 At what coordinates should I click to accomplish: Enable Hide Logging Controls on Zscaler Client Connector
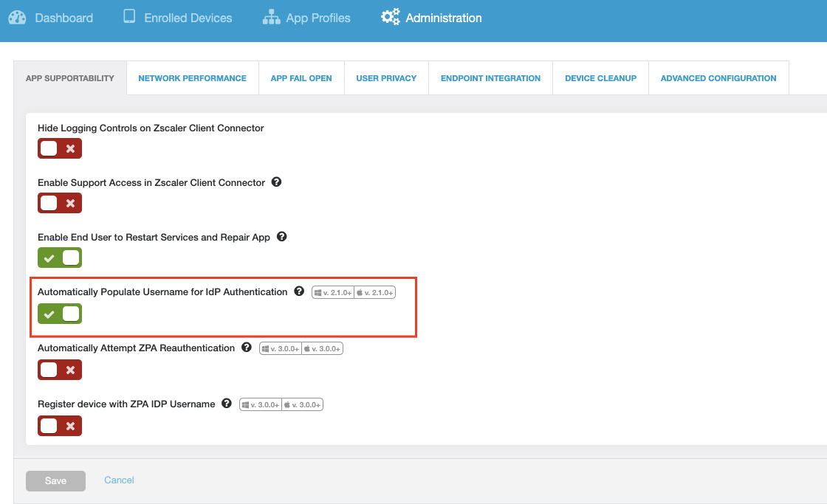[60, 148]
